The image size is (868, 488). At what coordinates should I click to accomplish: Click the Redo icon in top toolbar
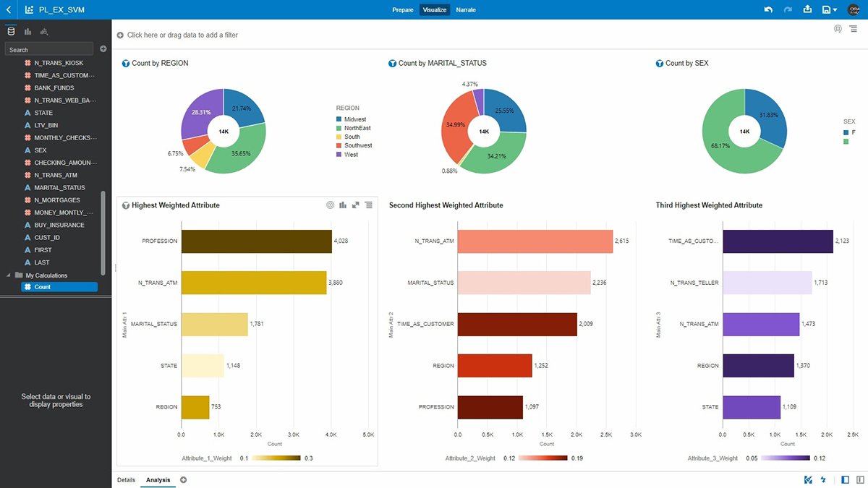[787, 9]
